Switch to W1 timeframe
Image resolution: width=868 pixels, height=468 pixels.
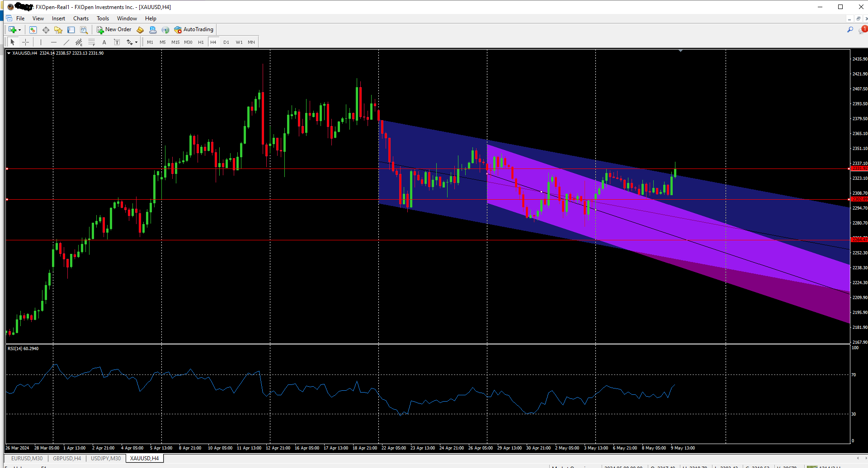[x=239, y=42]
